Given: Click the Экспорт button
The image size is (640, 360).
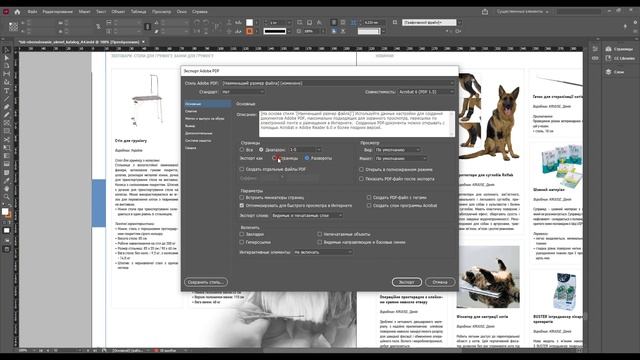Looking at the screenshot, I should pos(407,282).
